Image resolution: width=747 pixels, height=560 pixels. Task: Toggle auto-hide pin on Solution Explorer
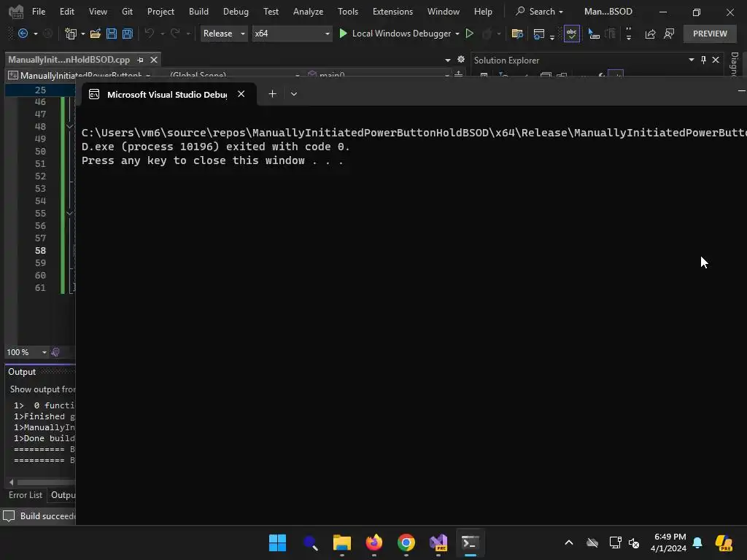(703, 60)
